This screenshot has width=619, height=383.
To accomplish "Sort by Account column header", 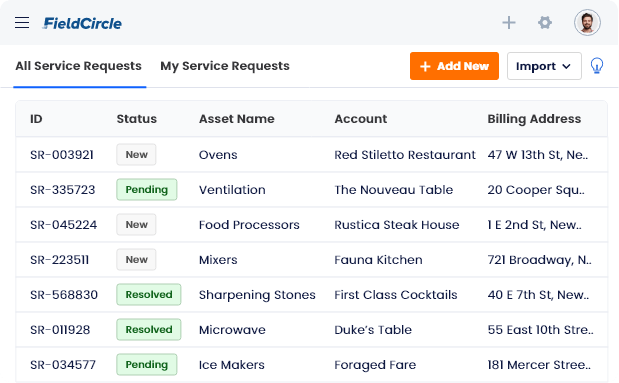I will (361, 119).
